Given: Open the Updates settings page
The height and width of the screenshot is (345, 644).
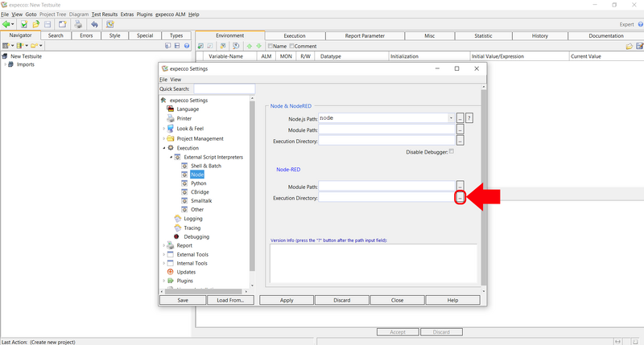Looking at the screenshot, I should click(186, 272).
